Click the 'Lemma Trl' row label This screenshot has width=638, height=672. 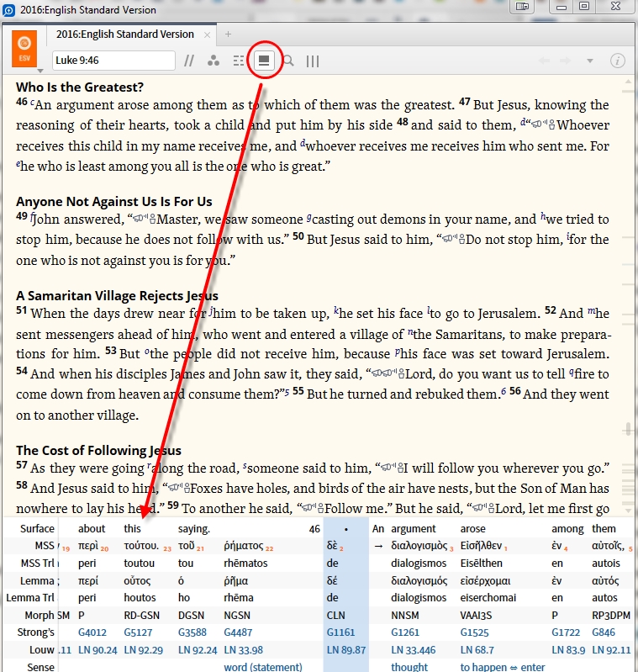pyautogui.click(x=30, y=597)
